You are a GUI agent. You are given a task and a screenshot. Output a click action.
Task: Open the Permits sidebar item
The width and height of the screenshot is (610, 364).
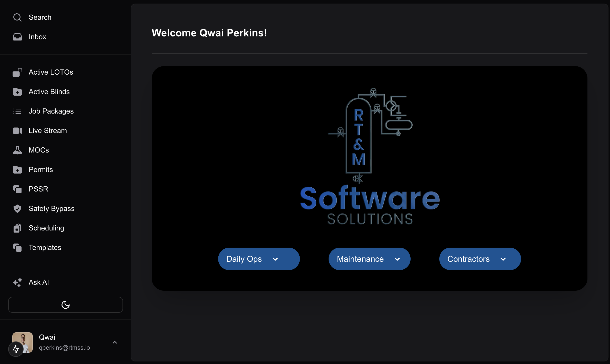pyautogui.click(x=41, y=170)
